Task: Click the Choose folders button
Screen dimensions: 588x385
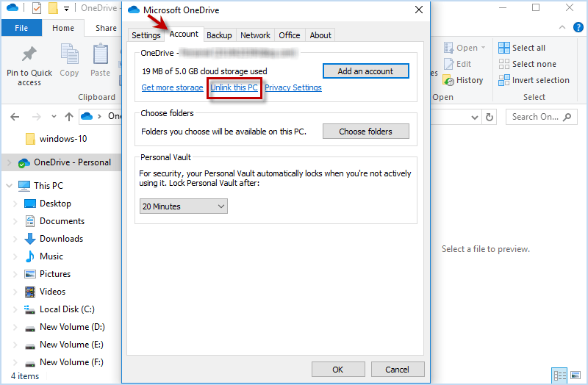Action: 365,132
